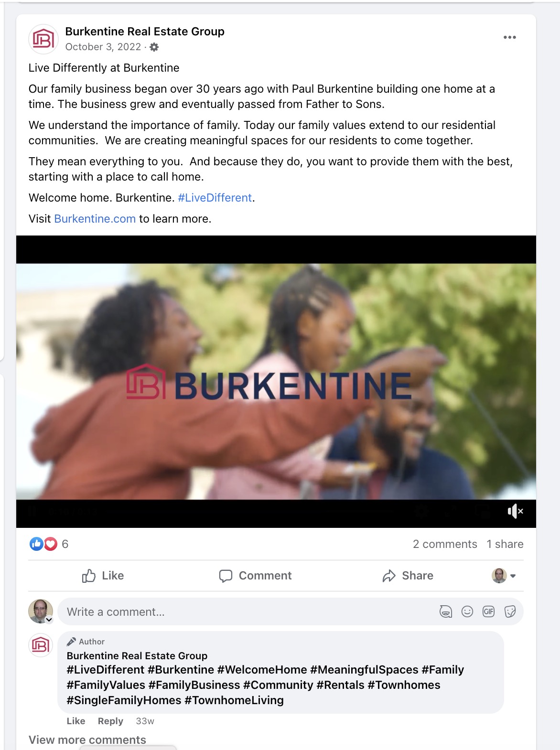
Task: Click the avatar sticker icon in comment box
Action: (445, 611)
